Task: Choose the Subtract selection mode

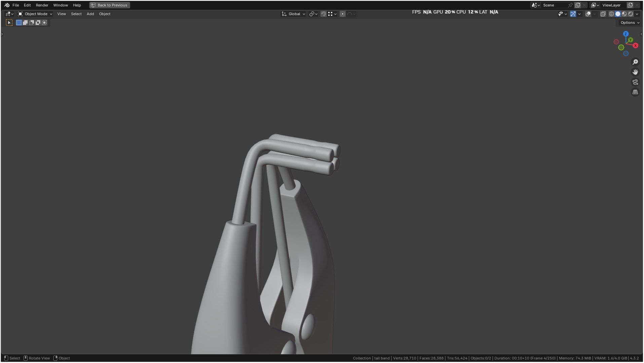Action: tap(32, 23)
